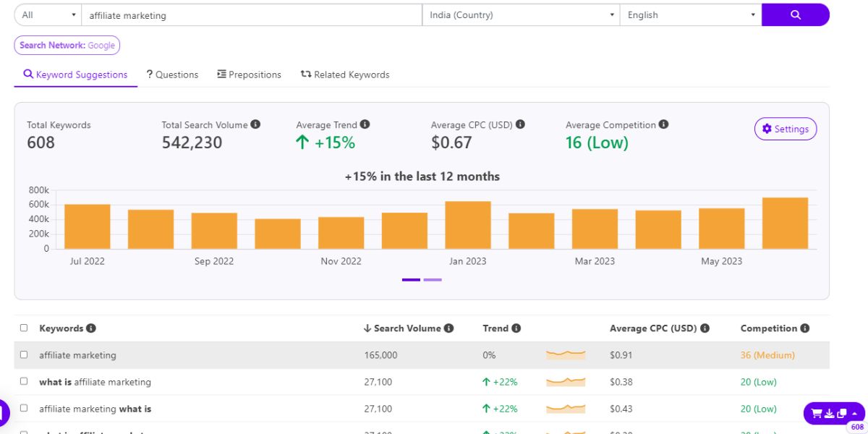The width and height of the screenshot is (868, 434).
Task: Click the Search Network: Google button
Action: click(67, 45)
